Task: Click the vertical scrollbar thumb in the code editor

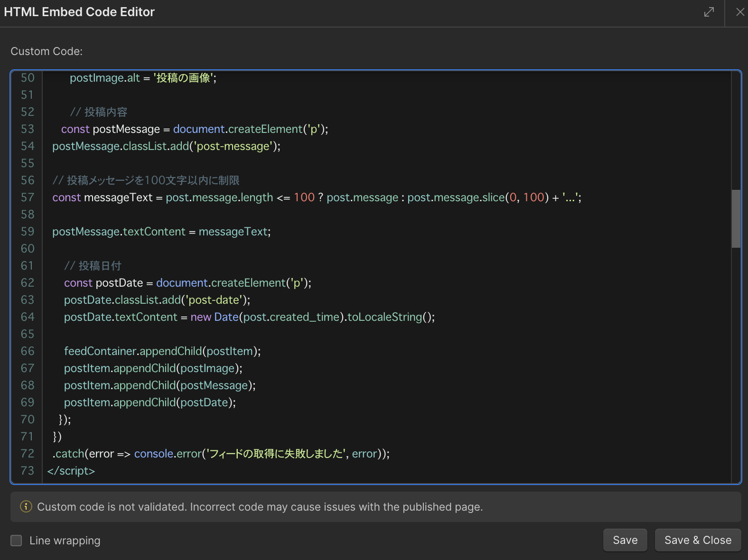Action: [736, 219]
